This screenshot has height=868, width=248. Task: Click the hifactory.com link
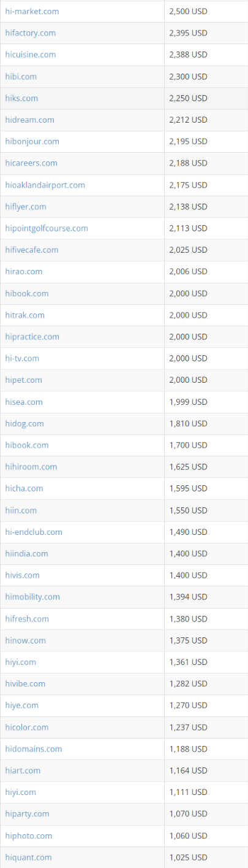(x=30, y=33)
